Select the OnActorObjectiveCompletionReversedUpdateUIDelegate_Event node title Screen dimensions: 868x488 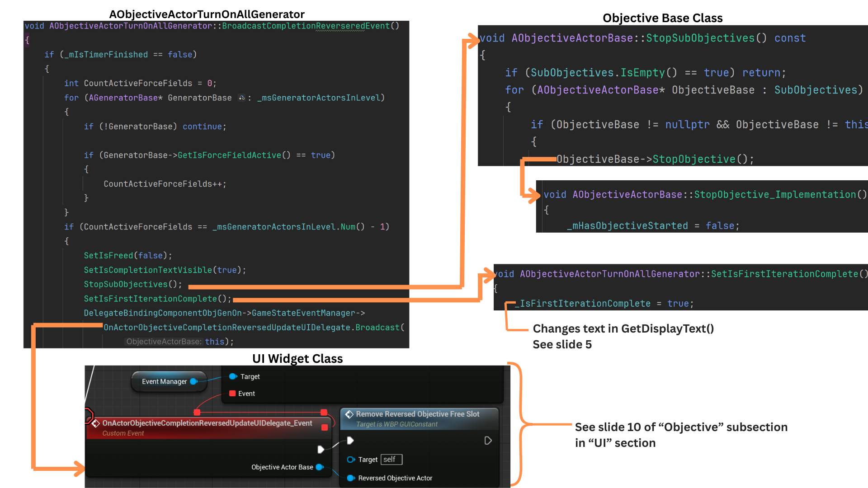coord(207,423)
